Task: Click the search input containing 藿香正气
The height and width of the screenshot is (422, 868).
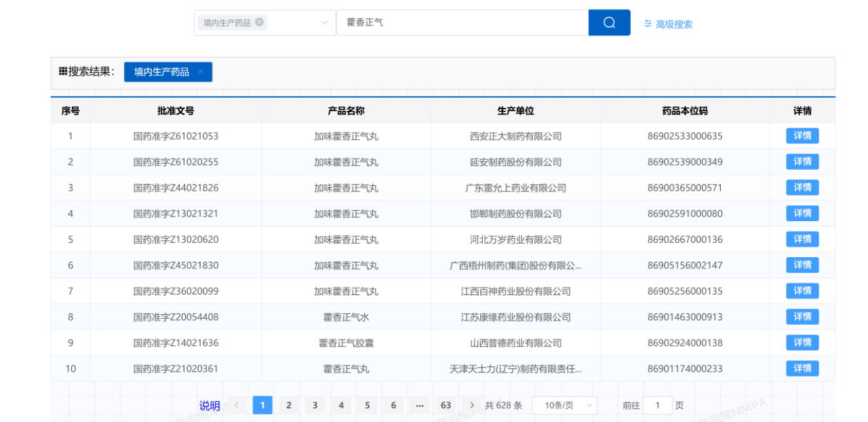Action: [x=461, y=22]
